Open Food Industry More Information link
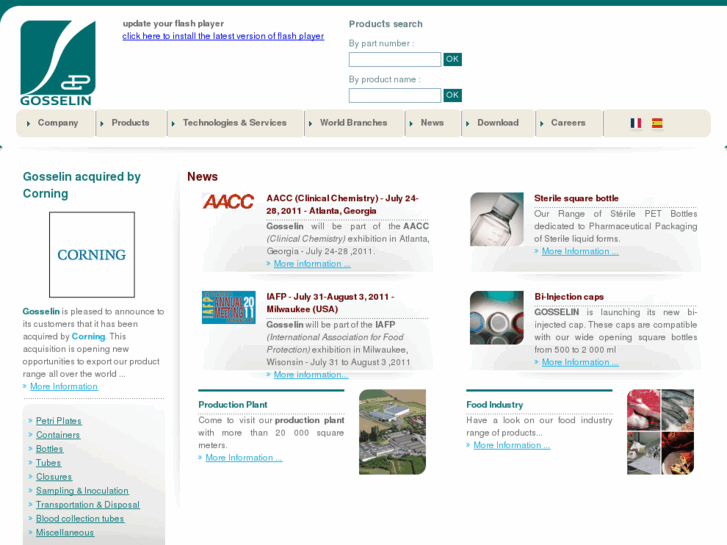Screen dimensions: 727x545 tap(512, 445)
